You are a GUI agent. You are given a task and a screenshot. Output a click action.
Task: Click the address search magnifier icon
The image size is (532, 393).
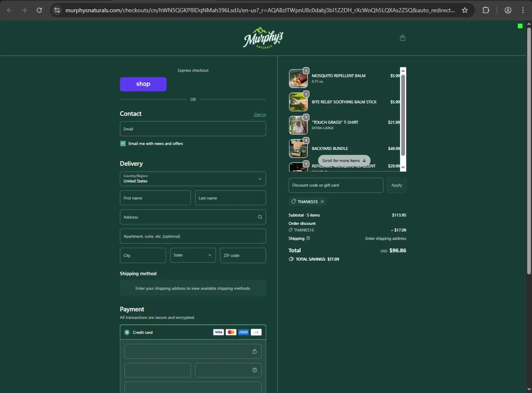[x=260, y=217]
